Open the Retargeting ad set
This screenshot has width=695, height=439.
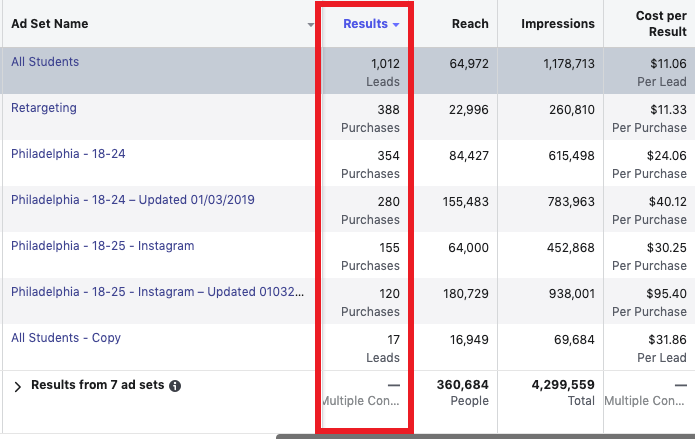coord(44,108)
